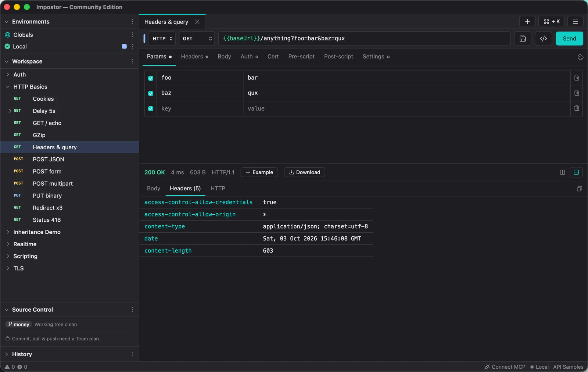Expand the Auth folder

pos(8,75)
